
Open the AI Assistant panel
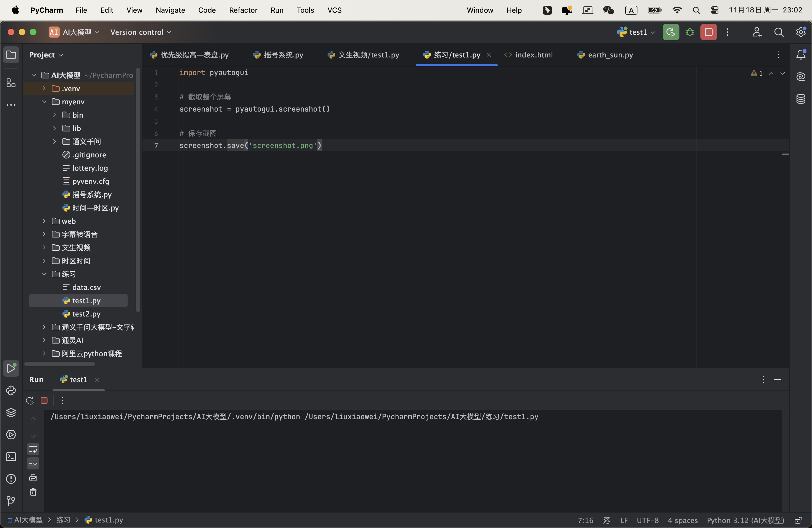(801, 77)
